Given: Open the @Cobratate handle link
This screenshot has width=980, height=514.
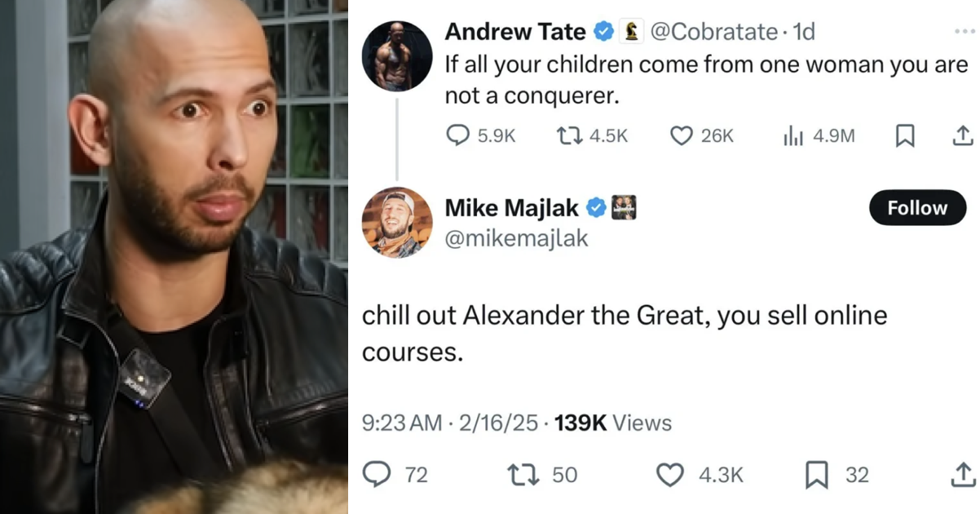Looking at the screenshot, I should tap(713, 32).
